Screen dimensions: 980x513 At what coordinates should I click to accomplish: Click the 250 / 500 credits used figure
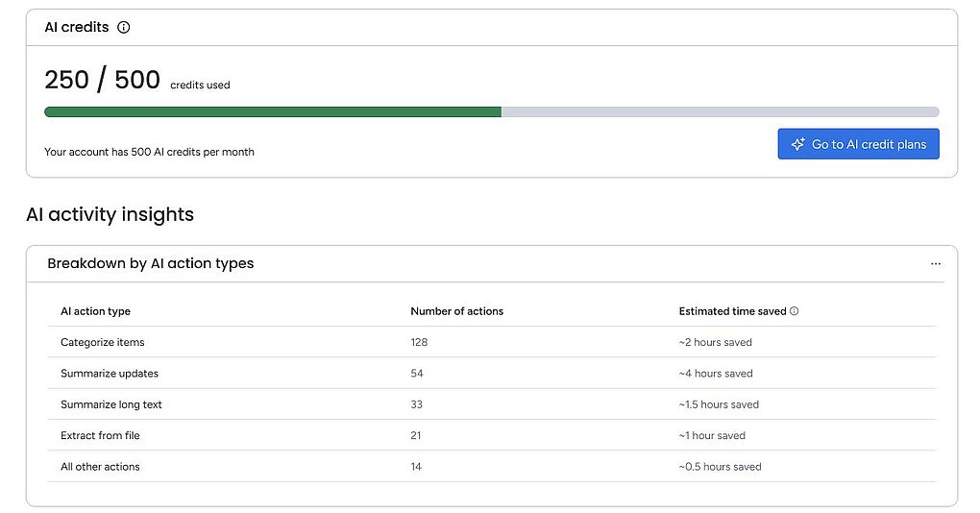click(x=136, y=80)
